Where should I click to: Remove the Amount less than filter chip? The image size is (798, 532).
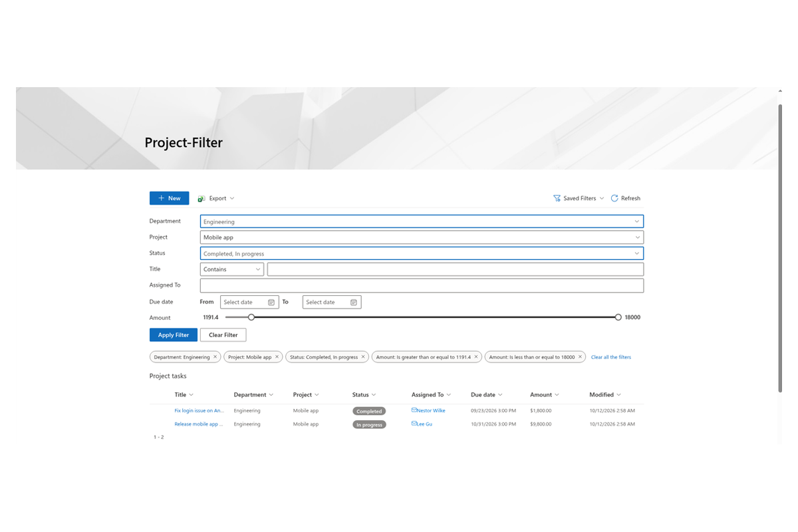point(581,357)
